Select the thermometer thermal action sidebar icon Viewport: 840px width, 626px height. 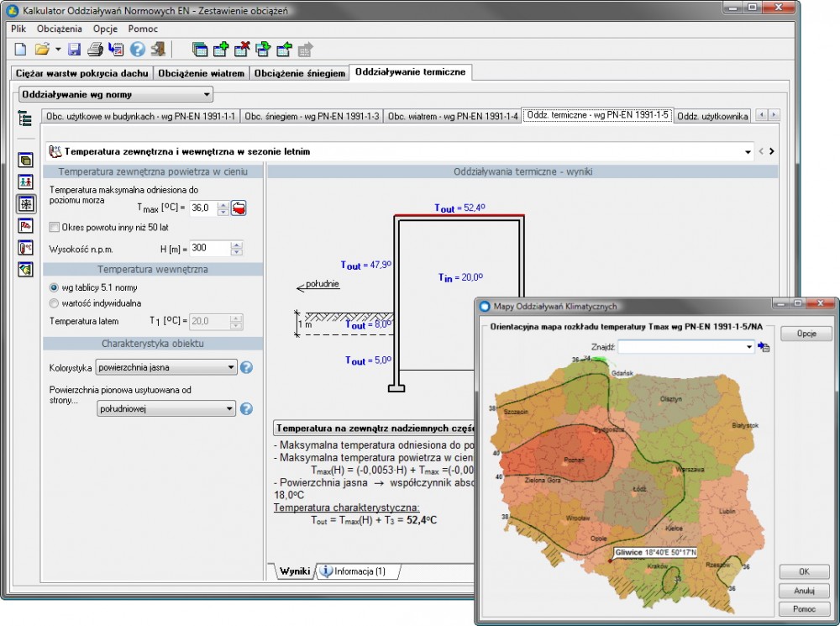tap(26, 247)
